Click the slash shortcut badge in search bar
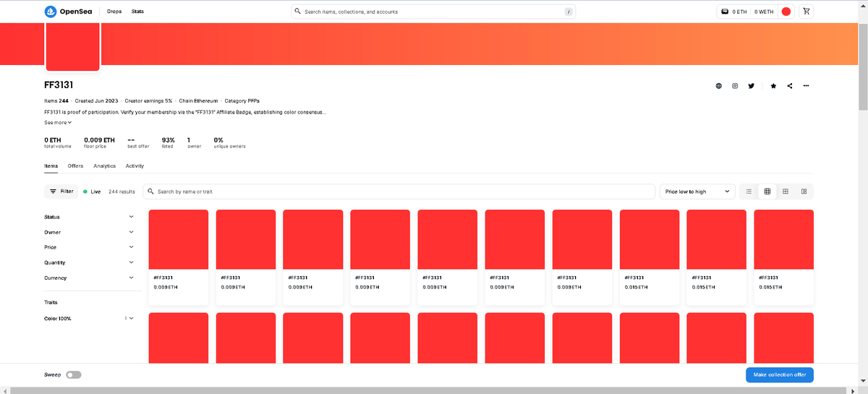The image size is (868, 394). click(x=569, y=12)
